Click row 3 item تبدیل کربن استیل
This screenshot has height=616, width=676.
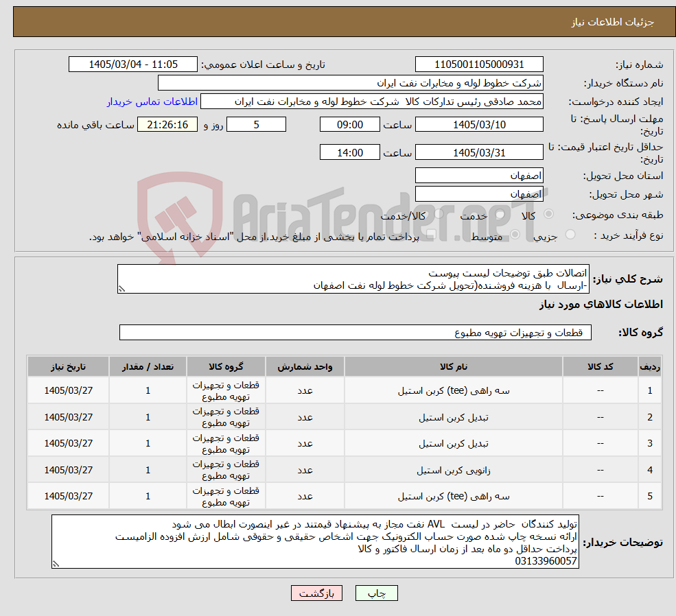(454, 444)
